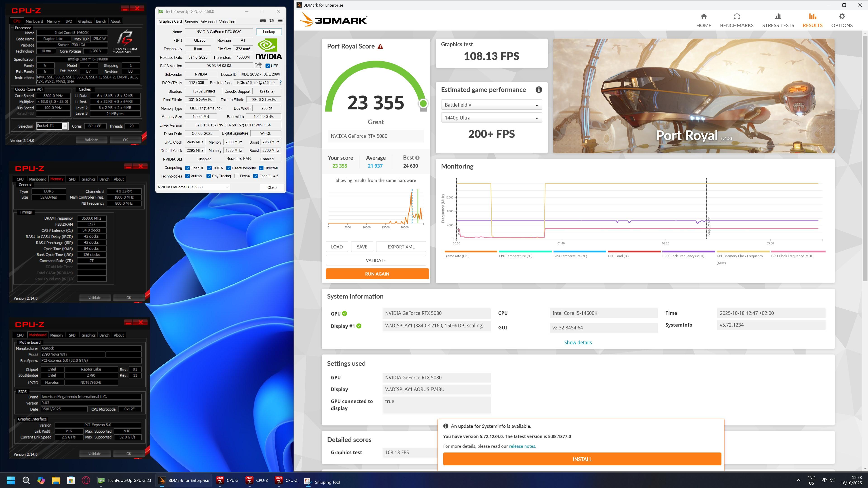The width and height of the screenshot is (868, 488).
Task: Toggle the PhysX checkbox in GPU-Z
Action: tap(237, 176)
